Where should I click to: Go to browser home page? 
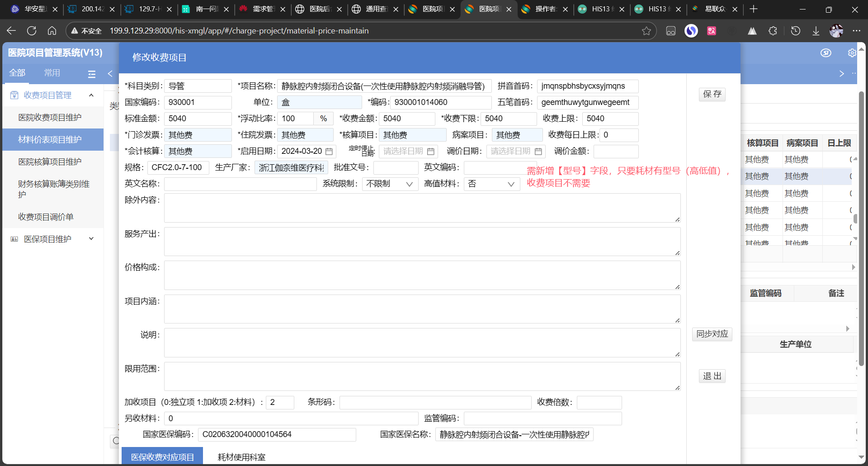tap(52, 31)
